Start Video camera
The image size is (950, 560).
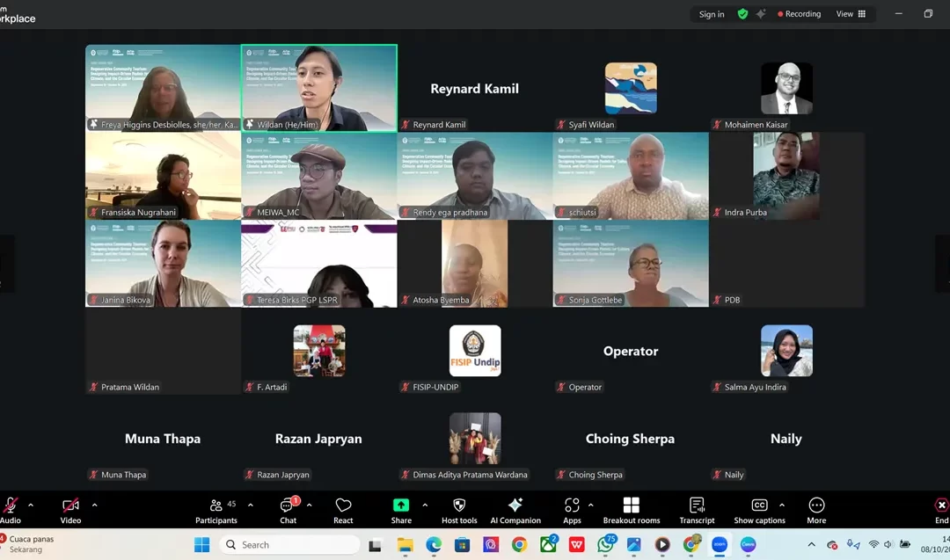pyautogui.click(x=70, y=510)
